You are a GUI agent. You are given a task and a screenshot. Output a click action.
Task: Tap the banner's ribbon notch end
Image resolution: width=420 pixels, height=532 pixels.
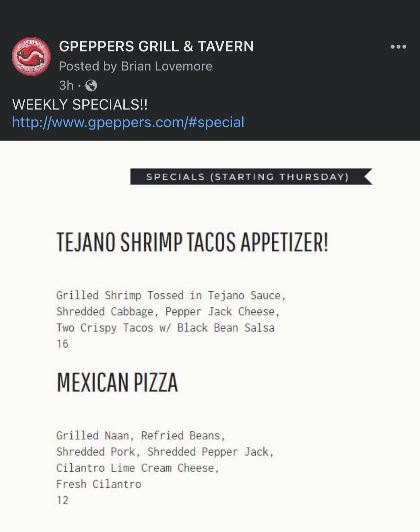(x=368, y=177)
